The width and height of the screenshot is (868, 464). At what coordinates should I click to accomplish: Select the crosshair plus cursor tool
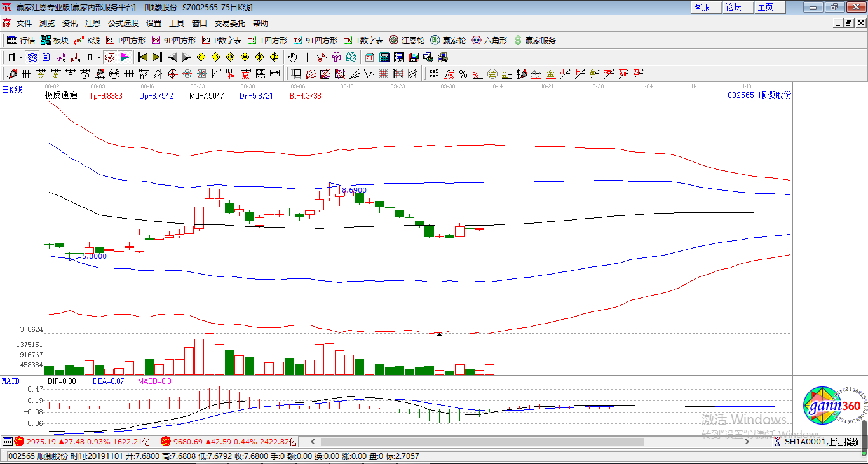pos(308,57)
